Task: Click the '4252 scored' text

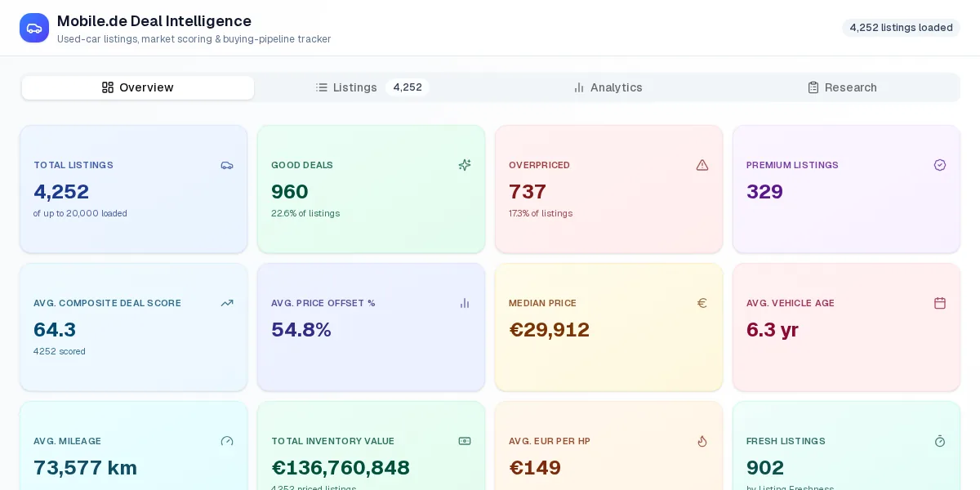Action: [60, 351]
